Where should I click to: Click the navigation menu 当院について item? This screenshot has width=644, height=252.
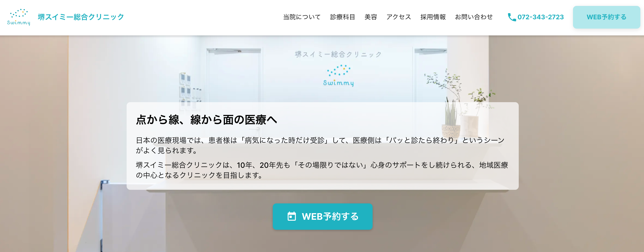click(x=302, y=17)
